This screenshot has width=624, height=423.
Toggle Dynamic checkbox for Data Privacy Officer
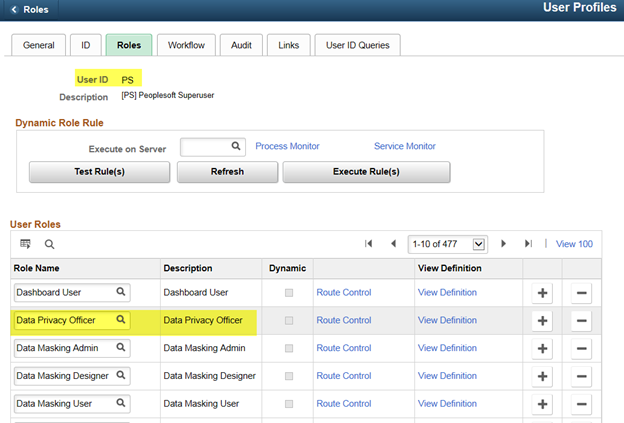pyautogui.click(x=290, y=320)
